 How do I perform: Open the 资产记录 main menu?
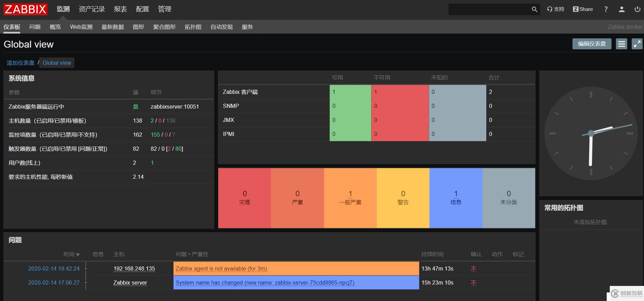pyautogui.click(x=92, y=9)
